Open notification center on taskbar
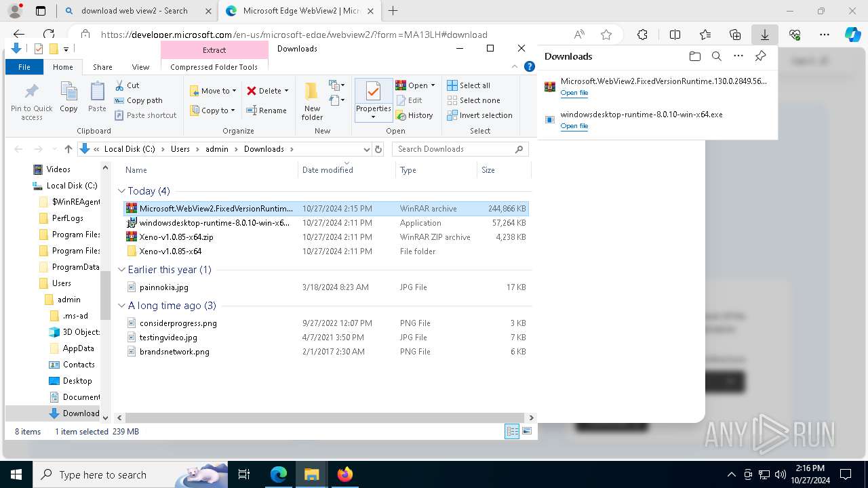Image resolution: width=868 pixels, height=488 pixels. click(846, 474)
